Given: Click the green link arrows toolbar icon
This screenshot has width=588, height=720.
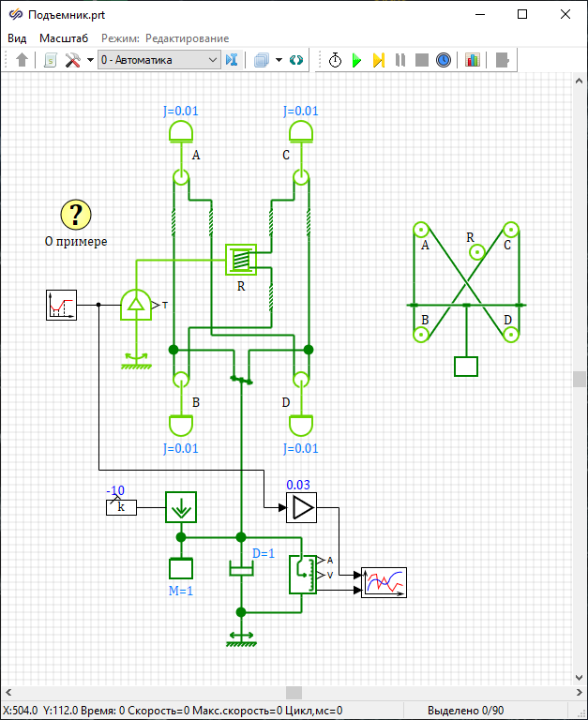Looking at the screenshot, I should pyautogui.click(x=296, y=60).
